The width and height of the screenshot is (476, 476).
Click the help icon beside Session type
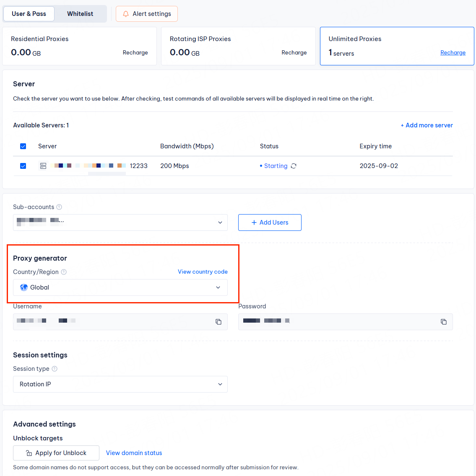55,369
